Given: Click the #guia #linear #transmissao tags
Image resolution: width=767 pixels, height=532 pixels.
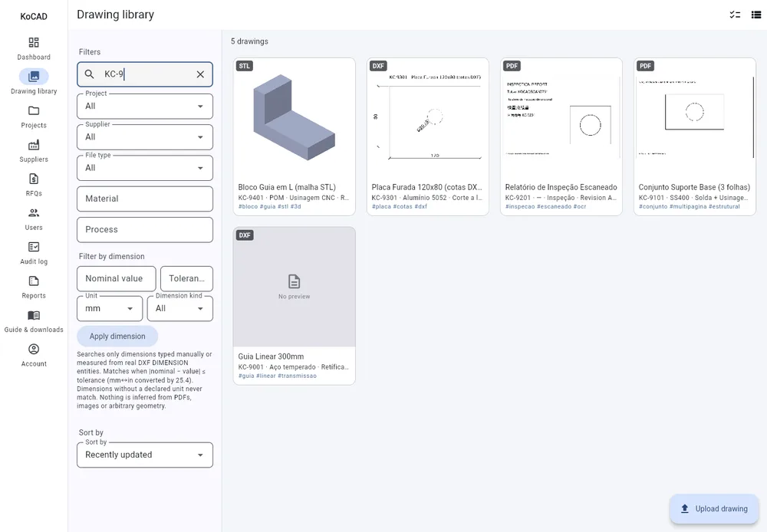Looking at the screenshot, I should [x=278, y=376].
